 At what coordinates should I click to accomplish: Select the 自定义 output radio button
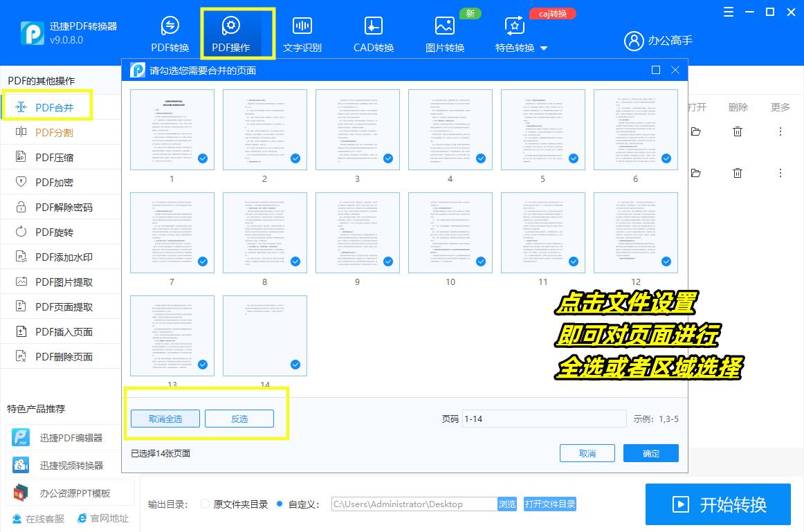pos(280,504)
